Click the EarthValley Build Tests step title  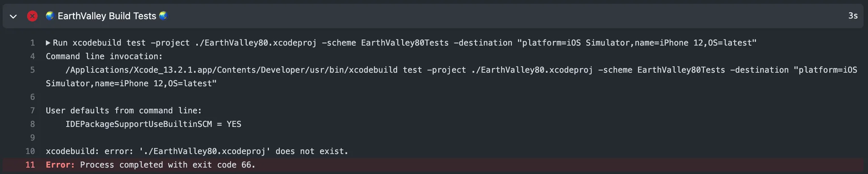coord(107,16)
